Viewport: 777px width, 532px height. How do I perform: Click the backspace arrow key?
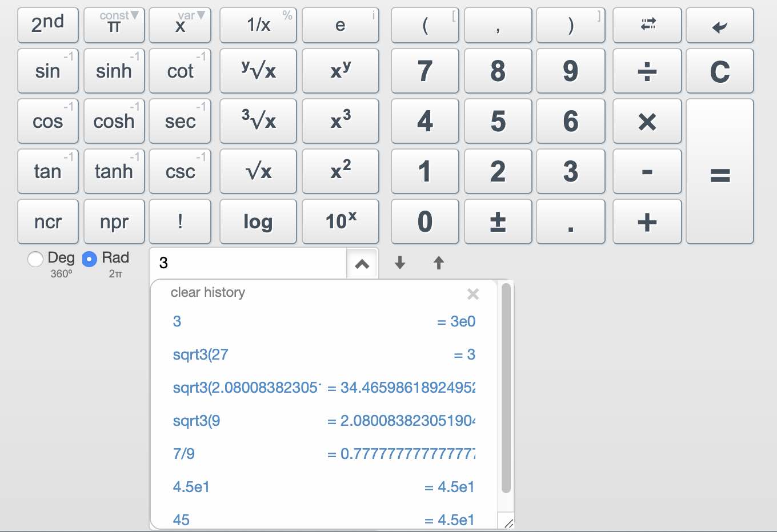pyautogui.click(x=719, y=26)
